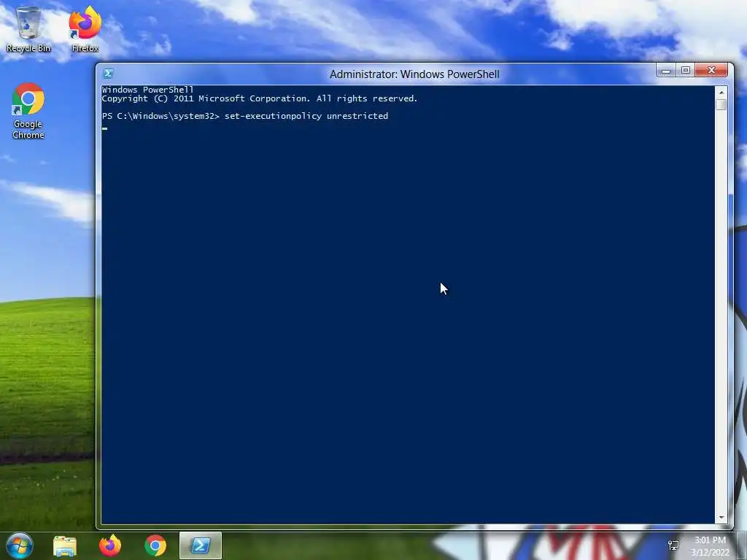The height and width of the screenshot is (560, 747).
Task: Click the Show desktop strip beside the clock
Action: 742,545
